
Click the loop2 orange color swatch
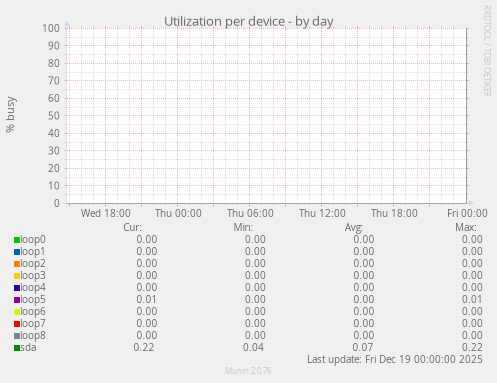[x=17, y=264]
